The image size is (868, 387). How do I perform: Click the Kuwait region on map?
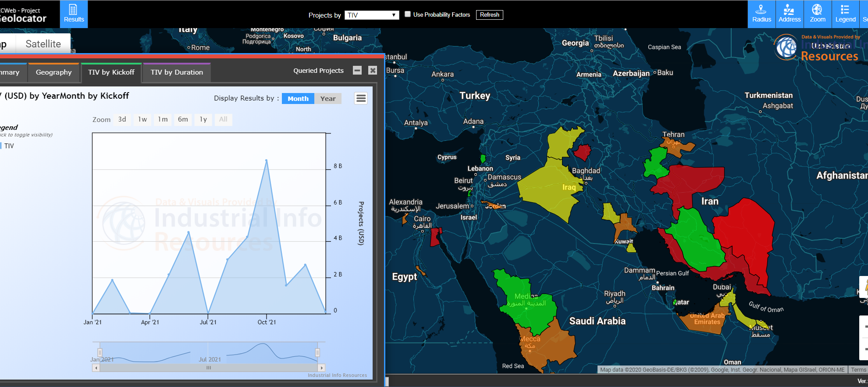pos(625,228)
